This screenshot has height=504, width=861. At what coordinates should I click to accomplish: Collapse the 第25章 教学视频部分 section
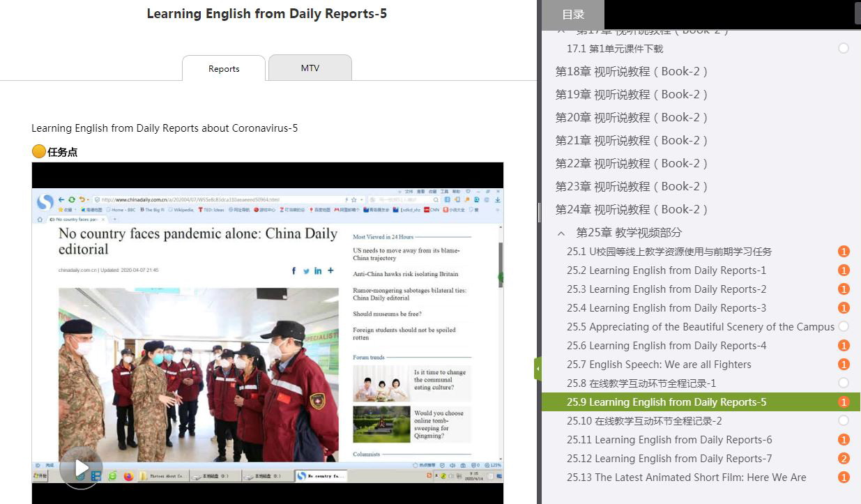pos(561,233)
